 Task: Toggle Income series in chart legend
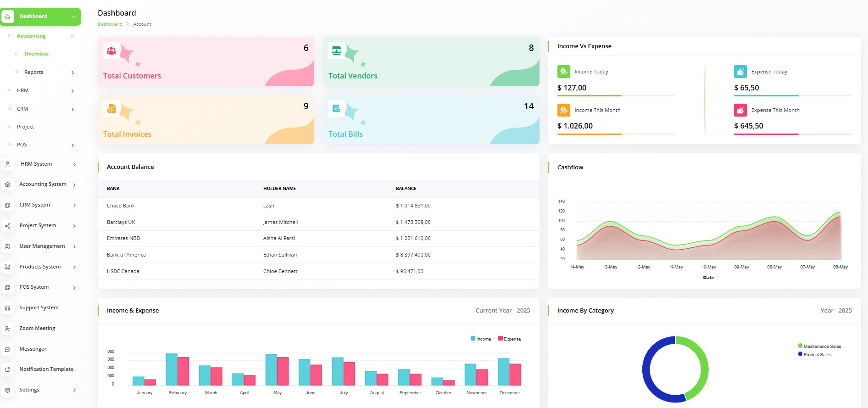(x=481, y=339)
